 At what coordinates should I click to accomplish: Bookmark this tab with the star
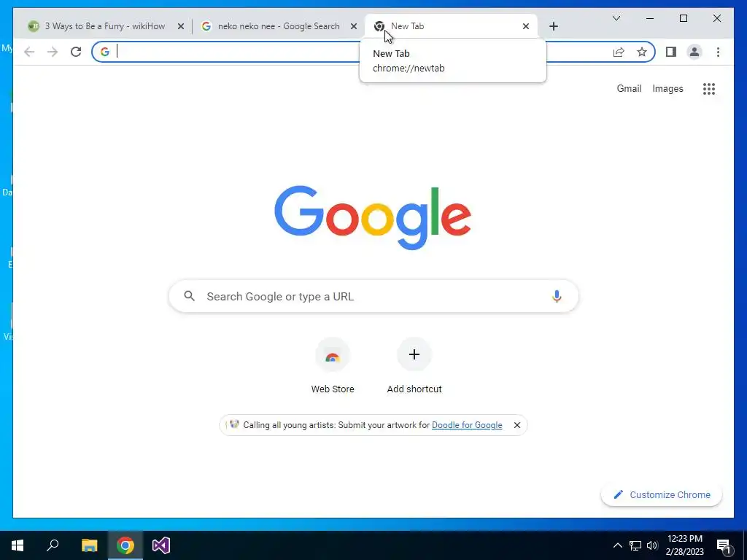click(x=642, y=52)
